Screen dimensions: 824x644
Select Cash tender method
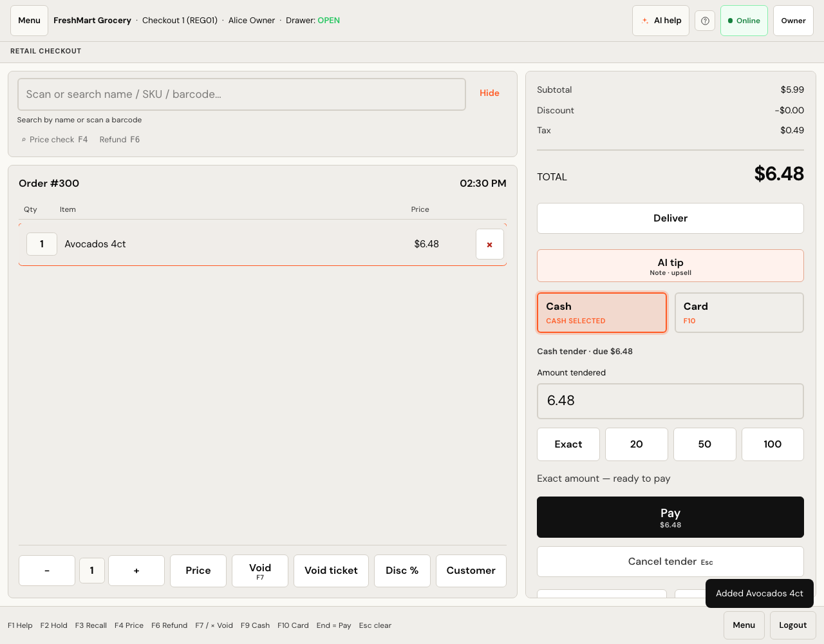pos(602,313)
